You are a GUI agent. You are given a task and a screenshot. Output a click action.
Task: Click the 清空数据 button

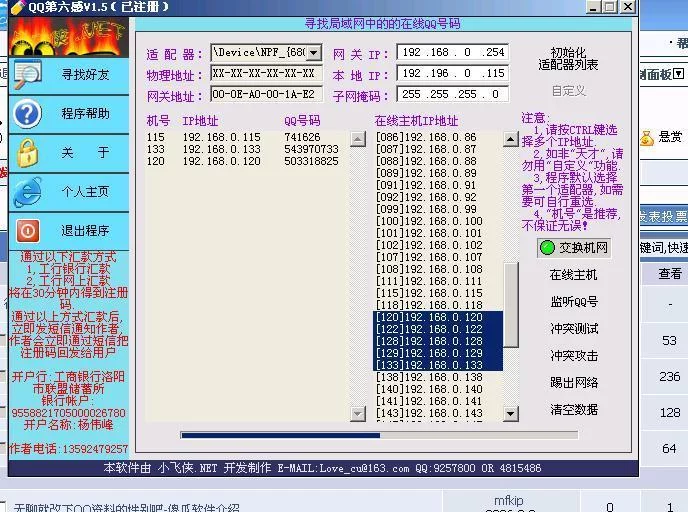tap(573, 410)
